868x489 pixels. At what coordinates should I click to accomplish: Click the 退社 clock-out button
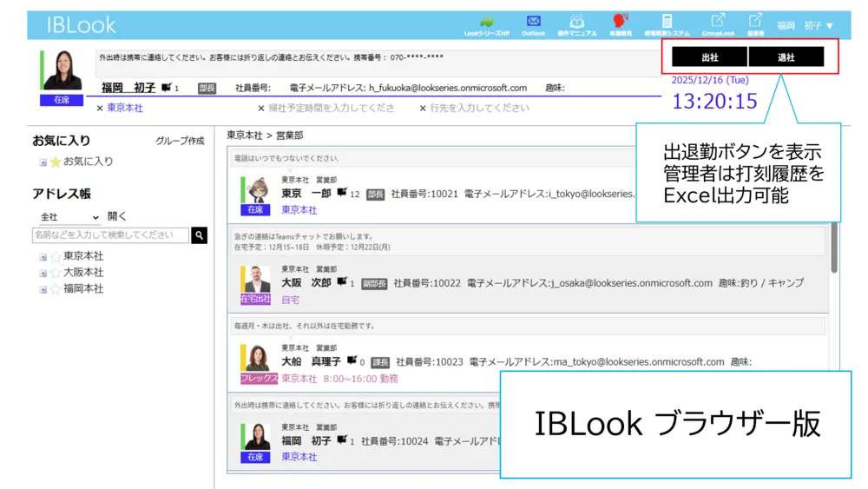[786, 57]
